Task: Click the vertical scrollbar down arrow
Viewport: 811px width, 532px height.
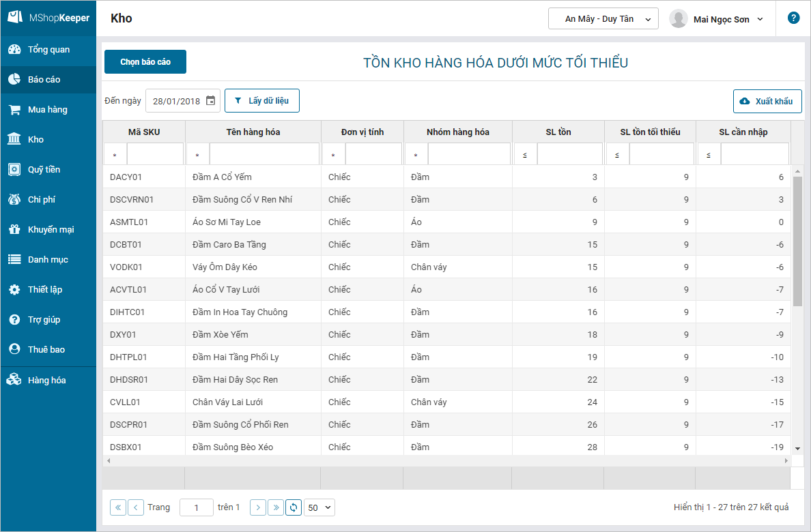Action: tap(797, 448)
